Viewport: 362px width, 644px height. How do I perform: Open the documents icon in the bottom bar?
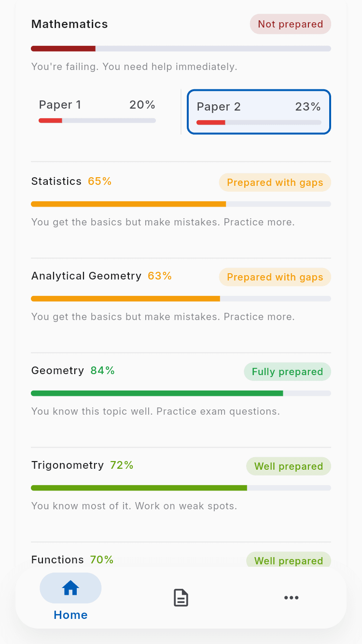[x=181, y=597]
